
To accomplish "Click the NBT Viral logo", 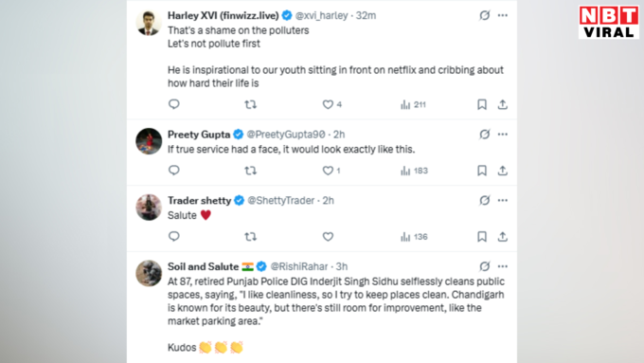I will [x=609, y=22].
